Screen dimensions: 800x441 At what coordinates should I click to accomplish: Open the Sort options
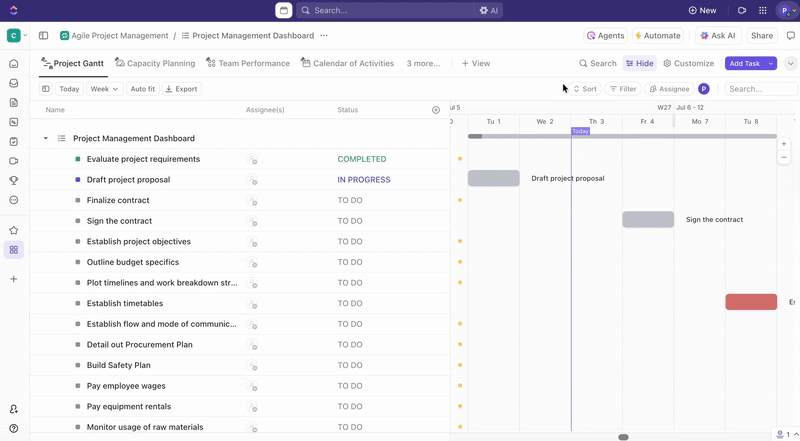tap(585, 89)
